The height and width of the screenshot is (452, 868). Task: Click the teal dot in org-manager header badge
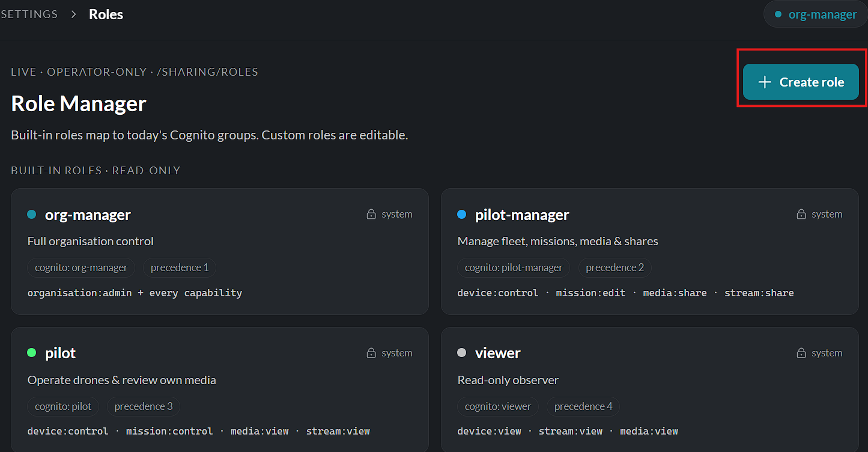(x=778, y=14)
